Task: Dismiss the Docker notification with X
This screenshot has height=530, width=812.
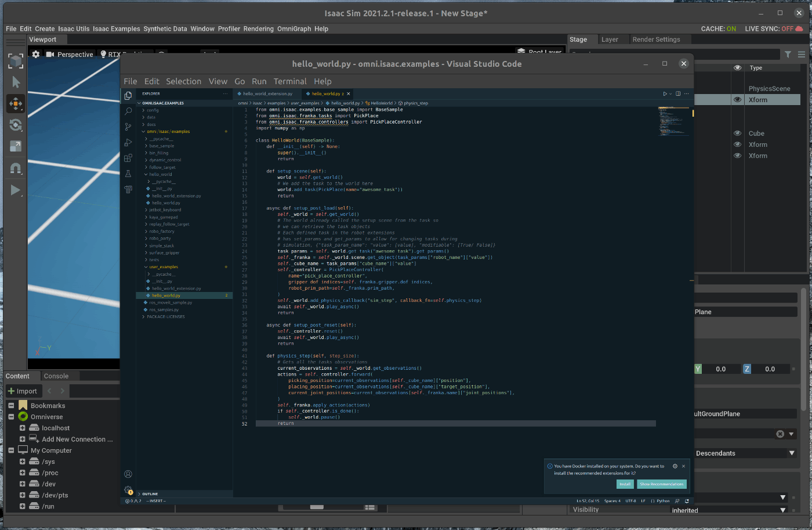Action: (x=683, y=466)
